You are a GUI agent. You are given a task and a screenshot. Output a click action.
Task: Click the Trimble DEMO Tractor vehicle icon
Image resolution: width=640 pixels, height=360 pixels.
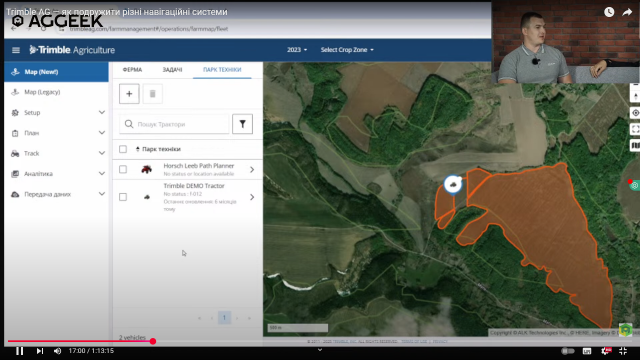pos(147,197)
